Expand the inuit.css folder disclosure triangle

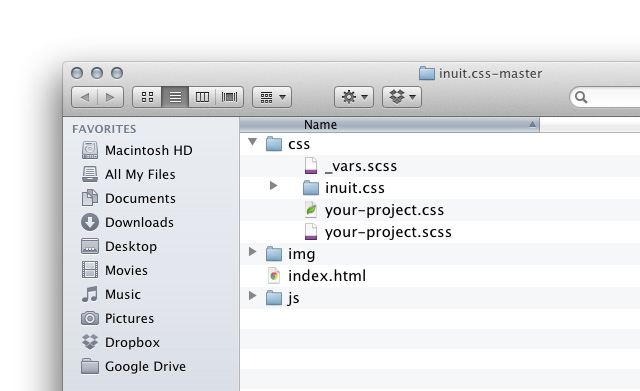tap(273, 186)
